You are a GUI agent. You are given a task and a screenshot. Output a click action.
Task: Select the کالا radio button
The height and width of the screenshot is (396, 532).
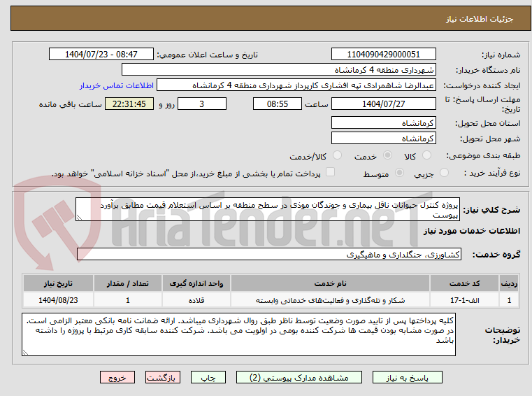pyautogui.click(x=426, y=155)
